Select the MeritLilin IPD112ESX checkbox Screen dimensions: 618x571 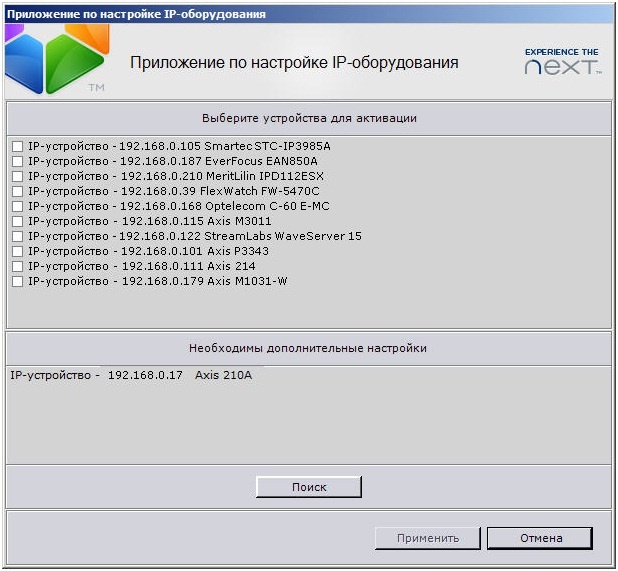click(17, 176)
